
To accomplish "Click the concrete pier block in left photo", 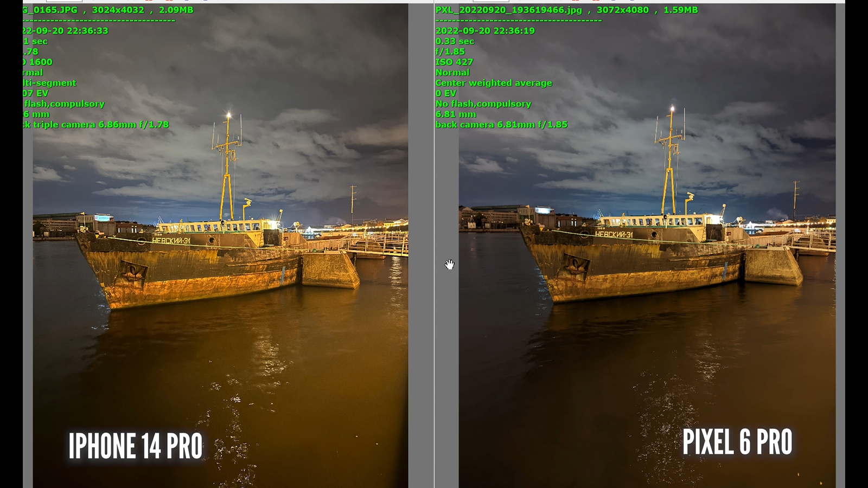I will pos(329,269).
